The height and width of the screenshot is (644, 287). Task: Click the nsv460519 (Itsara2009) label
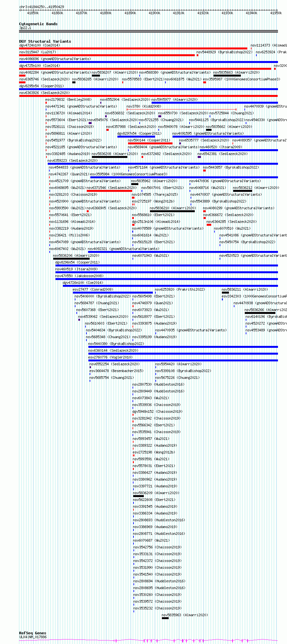[x=76, y=269]
